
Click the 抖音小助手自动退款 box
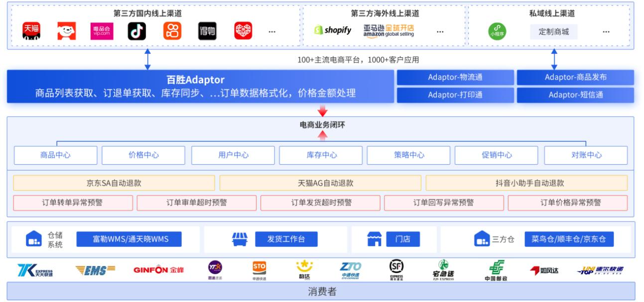pyautogui.click(x=526, y=183)
